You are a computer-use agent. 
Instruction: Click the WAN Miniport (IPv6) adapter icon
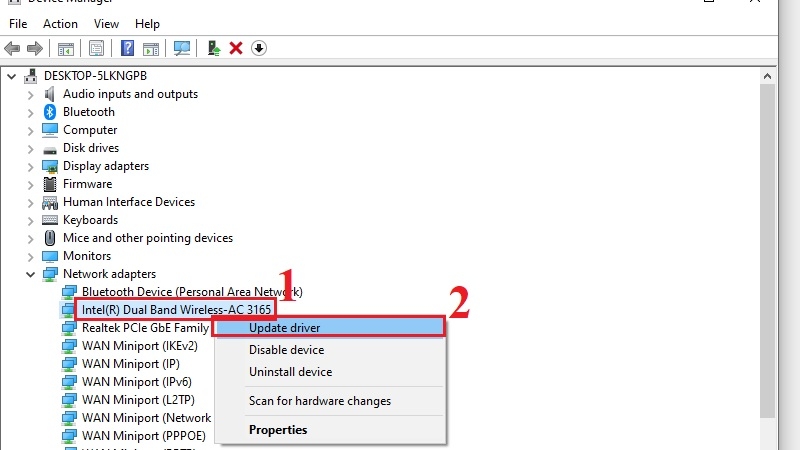click(x=69, y=382)
